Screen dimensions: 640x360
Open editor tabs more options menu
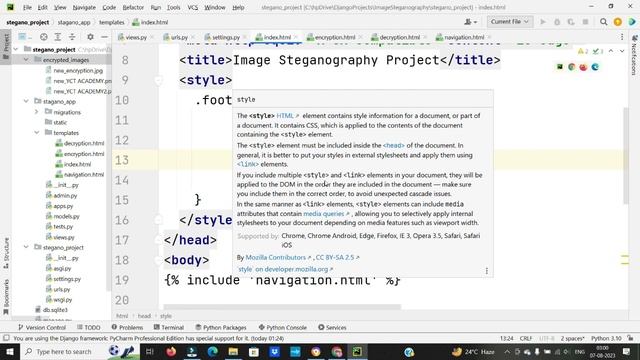coord(622,37)
